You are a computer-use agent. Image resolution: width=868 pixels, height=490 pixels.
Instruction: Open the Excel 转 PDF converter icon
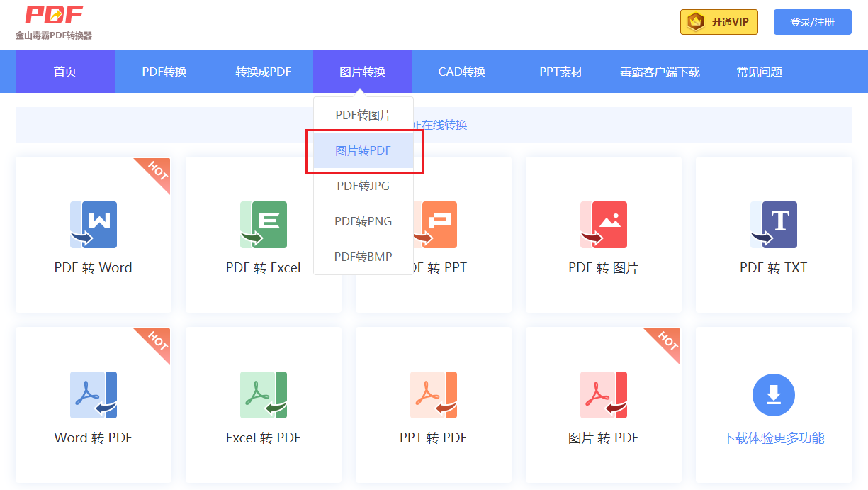[263, 395]
